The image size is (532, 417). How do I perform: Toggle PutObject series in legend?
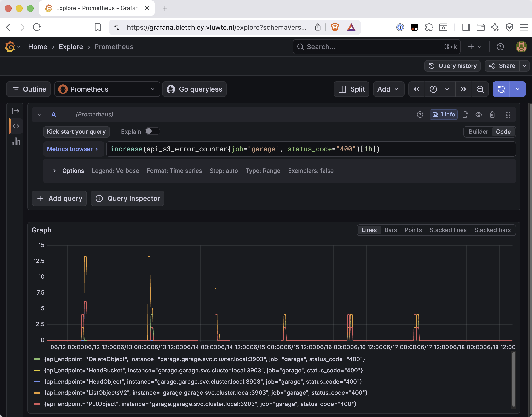point(200,404)
